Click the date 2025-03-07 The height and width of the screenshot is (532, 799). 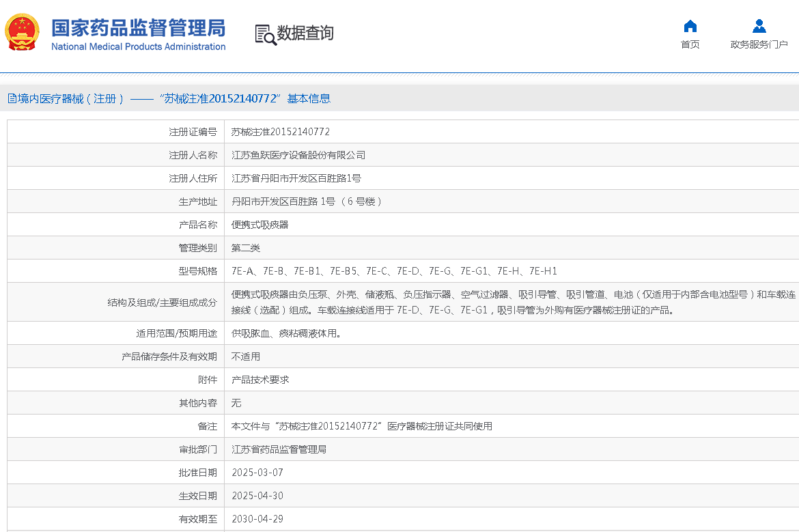(257, 473)
